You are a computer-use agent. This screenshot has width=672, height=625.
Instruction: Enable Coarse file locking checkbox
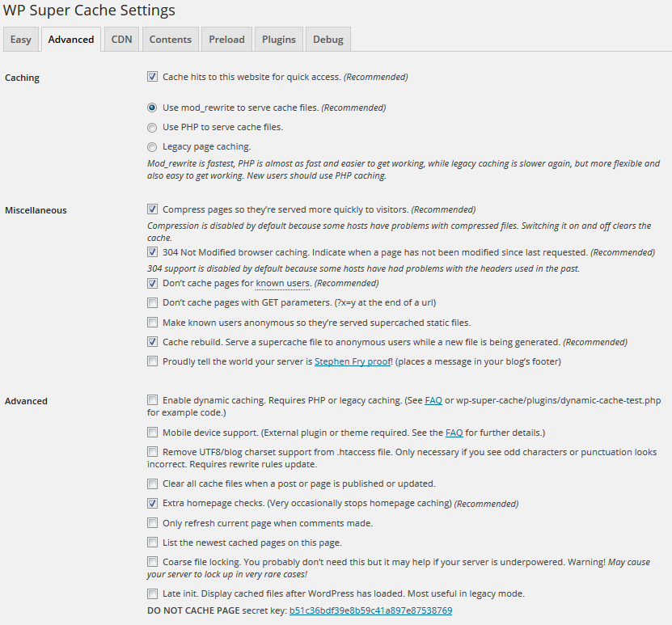152,562
